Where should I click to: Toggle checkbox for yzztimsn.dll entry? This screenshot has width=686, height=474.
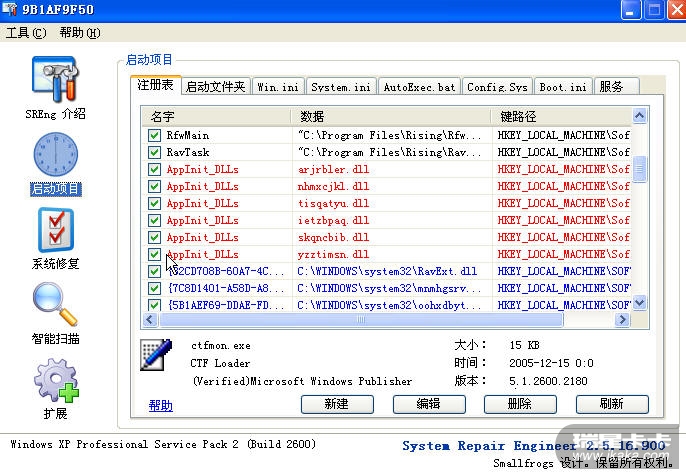[154, 254]
